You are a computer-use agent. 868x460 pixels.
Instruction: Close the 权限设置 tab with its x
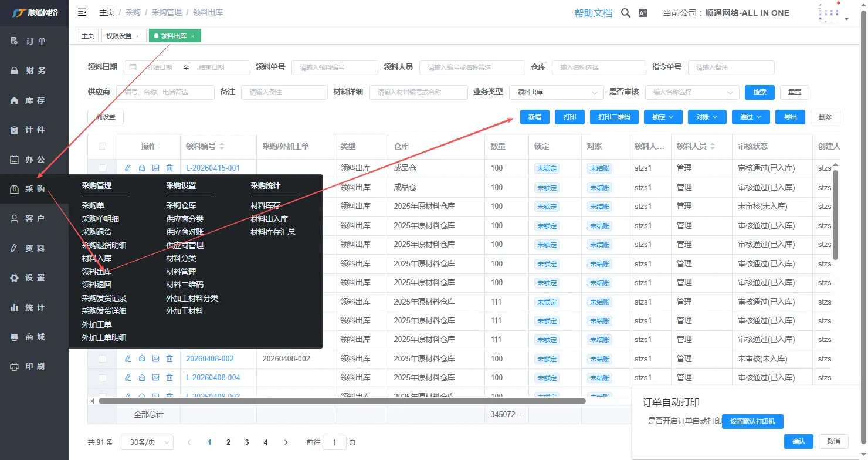(x=137, y=36)
